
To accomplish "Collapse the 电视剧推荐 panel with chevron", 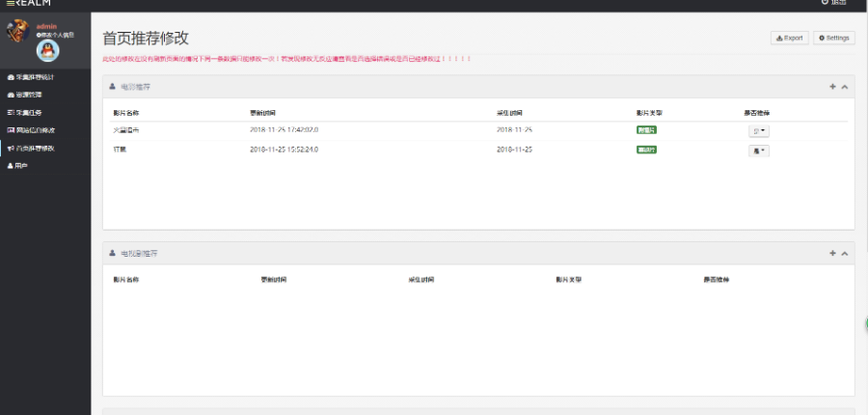I will click(x=845, y=253).
